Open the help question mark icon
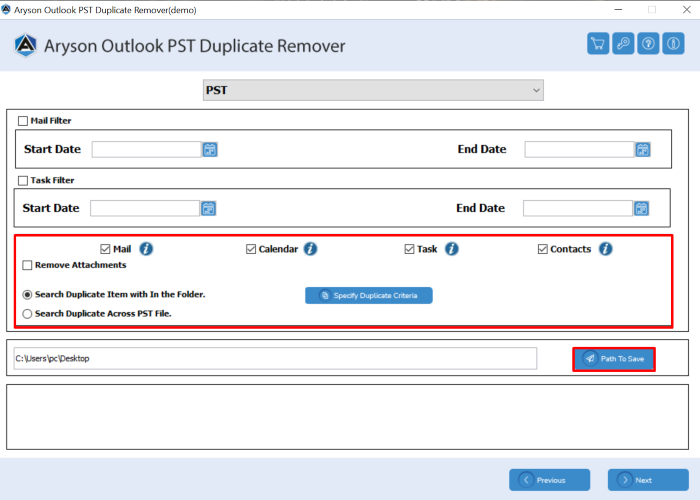This screenshot has height=500, width=700. point(648,44)
